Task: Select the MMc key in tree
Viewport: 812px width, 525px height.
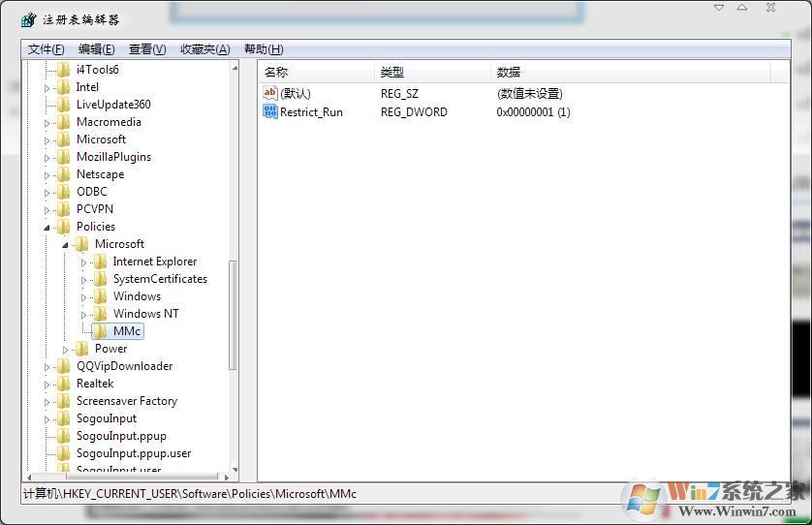Action: point(127,331)
